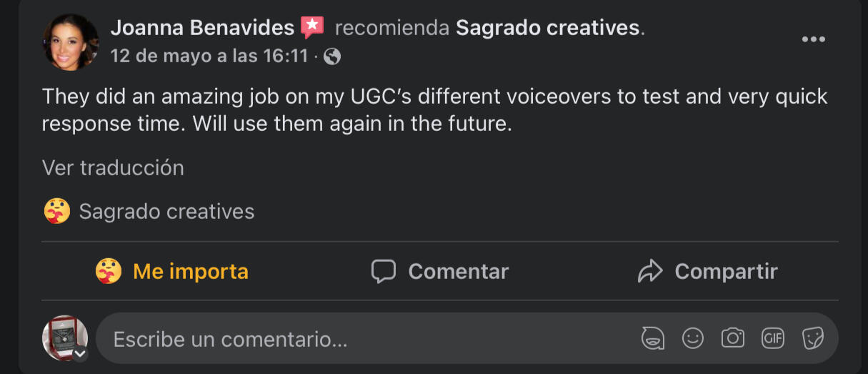868x374 pixels.
Task: Open the three-dots post options menu
Action: pos(813,39)
